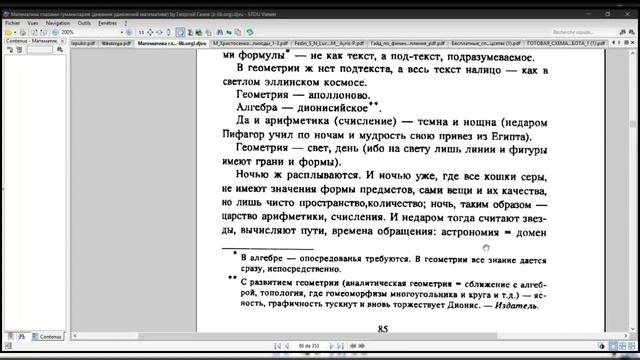Select the fit page icon
The height and width of the screenshot is (360, 640).
[x=150, y=32]
